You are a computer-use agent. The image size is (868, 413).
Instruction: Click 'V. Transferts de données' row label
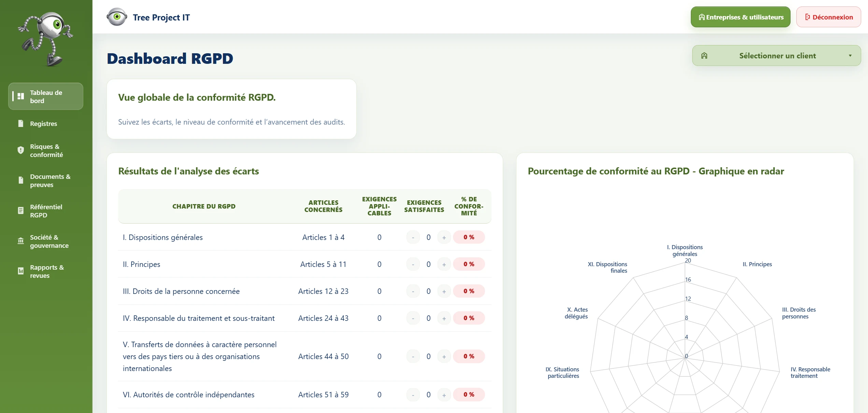[200, 356]
